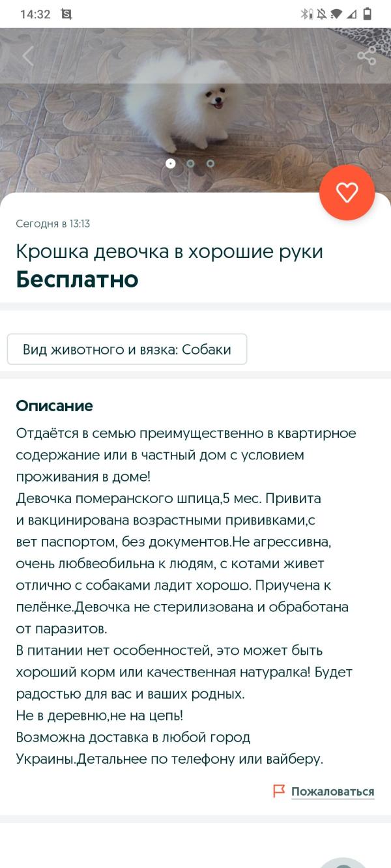Tap the back arrow over the photo

pos(27,56)
